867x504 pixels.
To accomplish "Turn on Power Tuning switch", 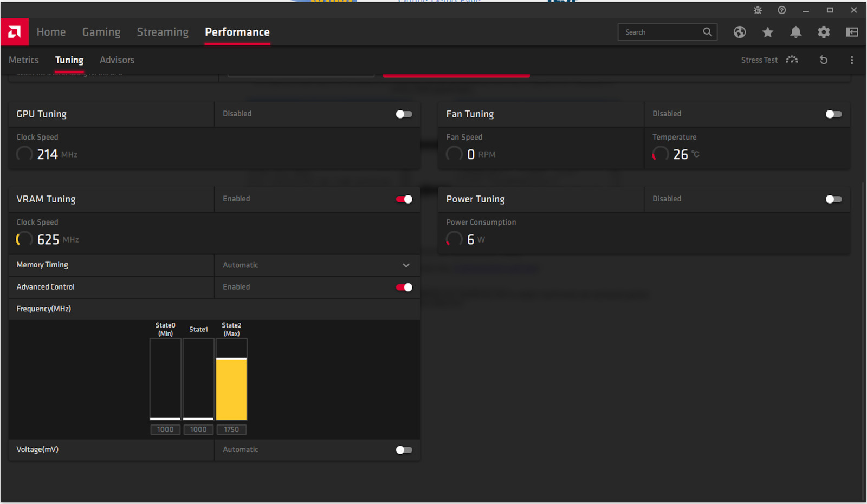I will tap(833, 199).
